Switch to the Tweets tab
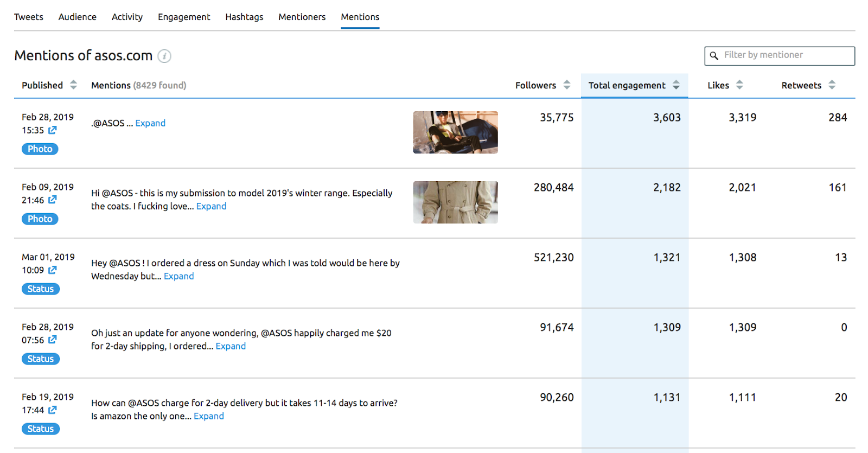868x453 pixels. 29,17
